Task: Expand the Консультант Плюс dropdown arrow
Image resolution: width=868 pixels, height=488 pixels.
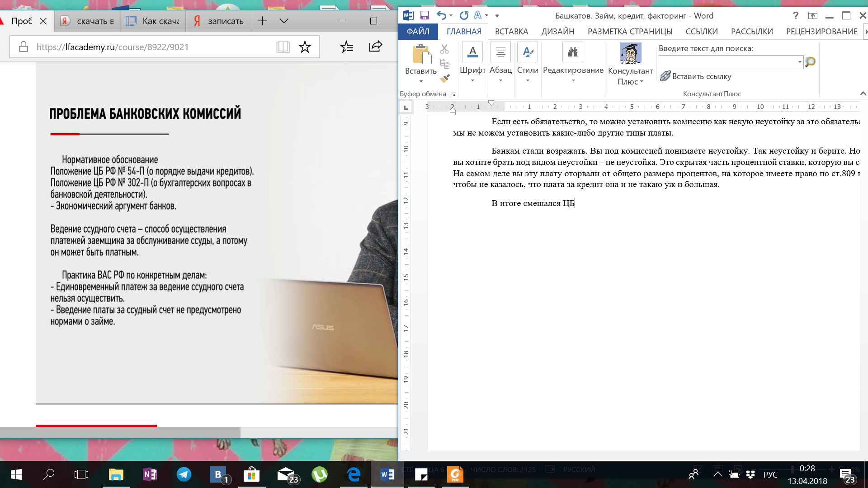Action: (x=642, y=82)
